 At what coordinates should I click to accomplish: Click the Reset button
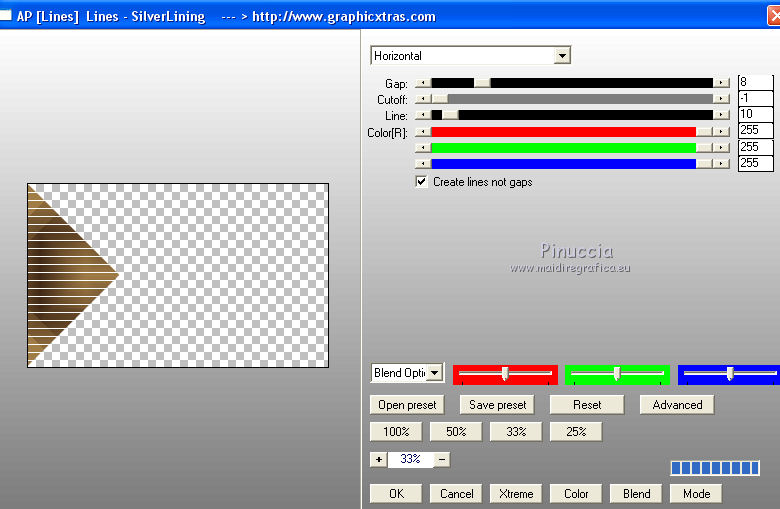pyautogui.click(x=587, y=405)
